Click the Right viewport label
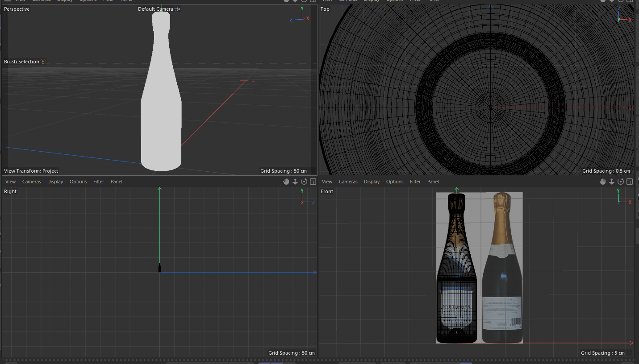This screenshot has width=639, height=364. (x=10, y=191)
